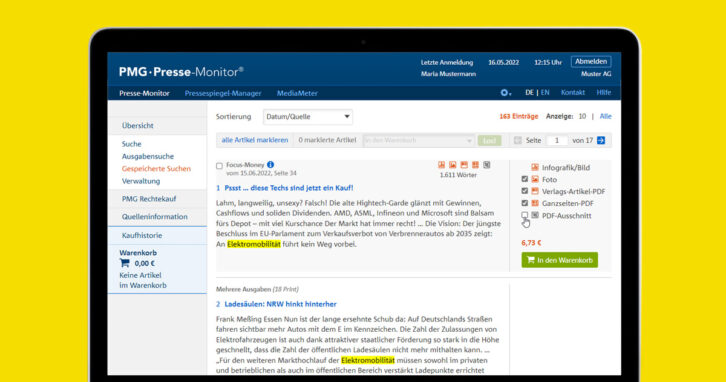Screen dimensions: 726x382
Task: Click the grayed Los! button
Action: pyautogui.click(x=489, y=140)
